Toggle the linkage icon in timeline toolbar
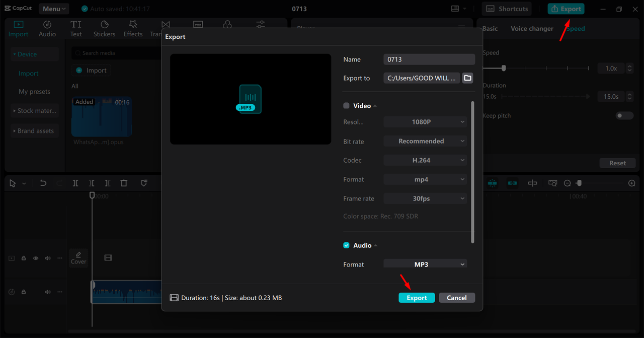Image resolution: width=644 pixels, height=338 pixels. point(512,183)
